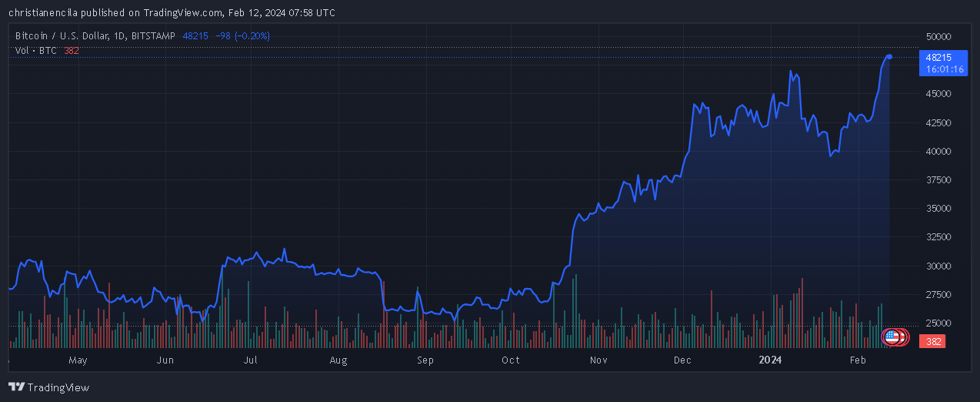Image resolution: width=980 pixels, height=402 pixels.
Task: Click the US flag economic event icon
Action: pyautogui.click(x=892, y=337)
